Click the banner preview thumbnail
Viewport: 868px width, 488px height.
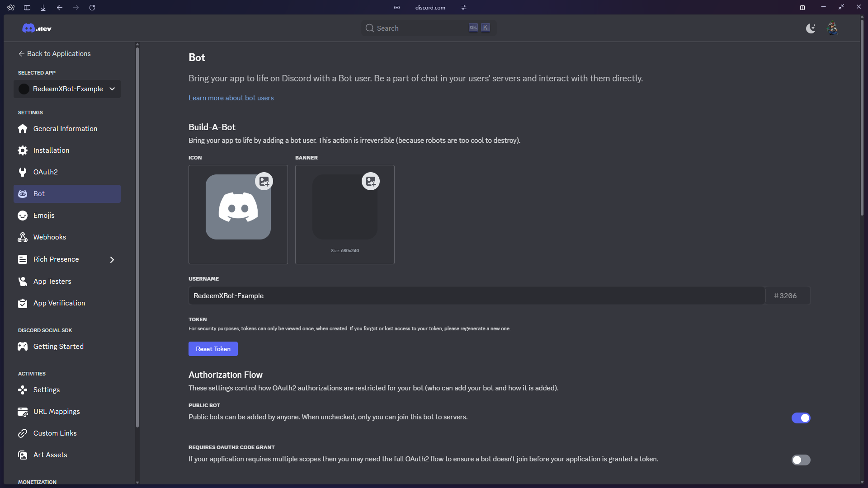(x=345, y=207)
